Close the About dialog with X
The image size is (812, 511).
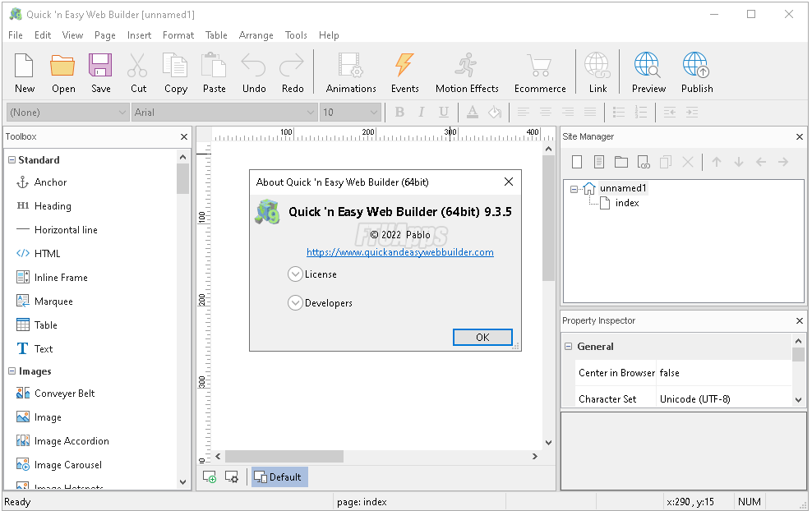point(509,182)
